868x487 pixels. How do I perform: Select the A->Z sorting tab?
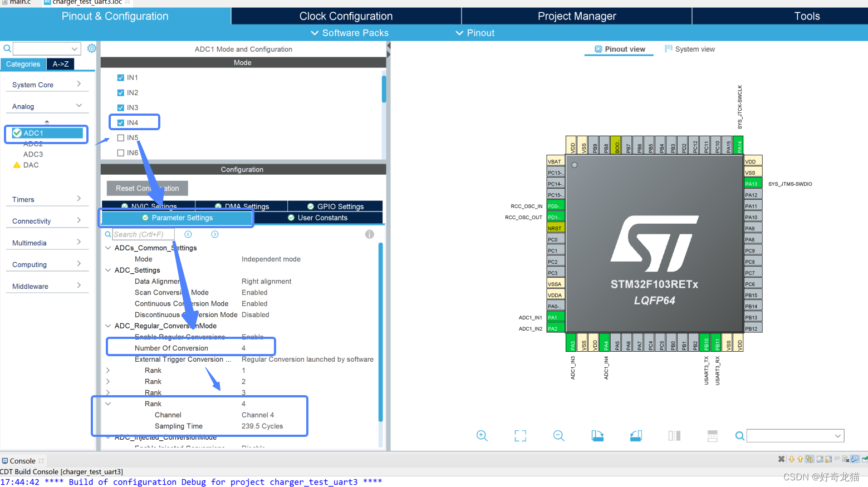(x=61, y=64)
